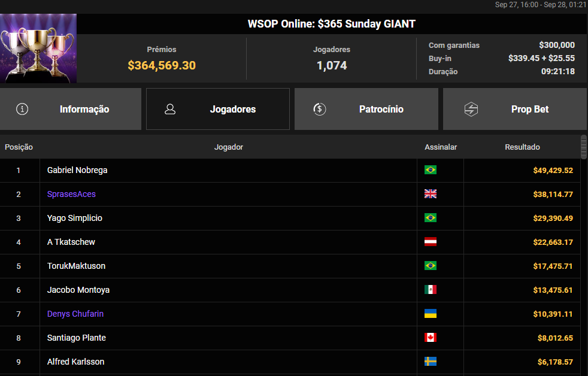Select player TorukMaktuson
Viewport: 588px width, 376px height.
(76, 266)
